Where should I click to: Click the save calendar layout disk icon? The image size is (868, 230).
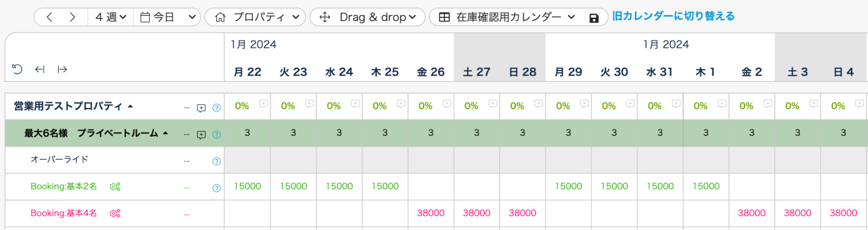pyautogui.click(x=594, y=18)
